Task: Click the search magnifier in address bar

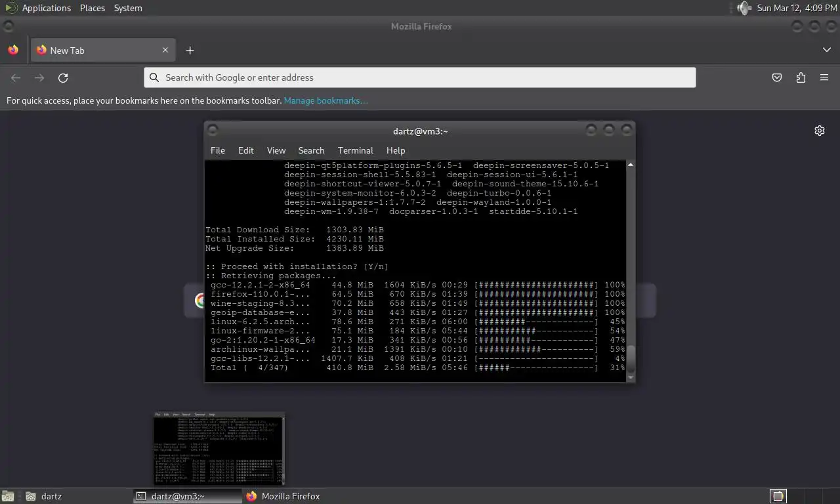Action: (x=154, y=77)
